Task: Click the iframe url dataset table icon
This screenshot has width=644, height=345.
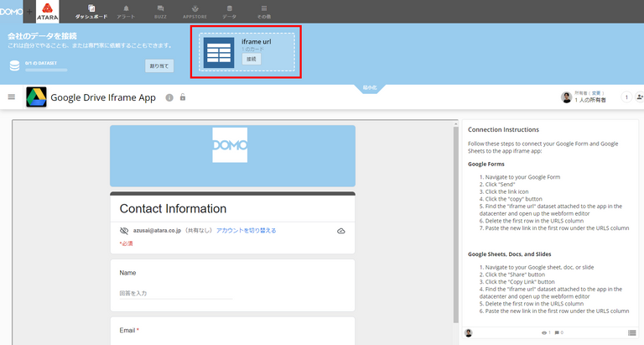Action: click(x=219, y=53)
